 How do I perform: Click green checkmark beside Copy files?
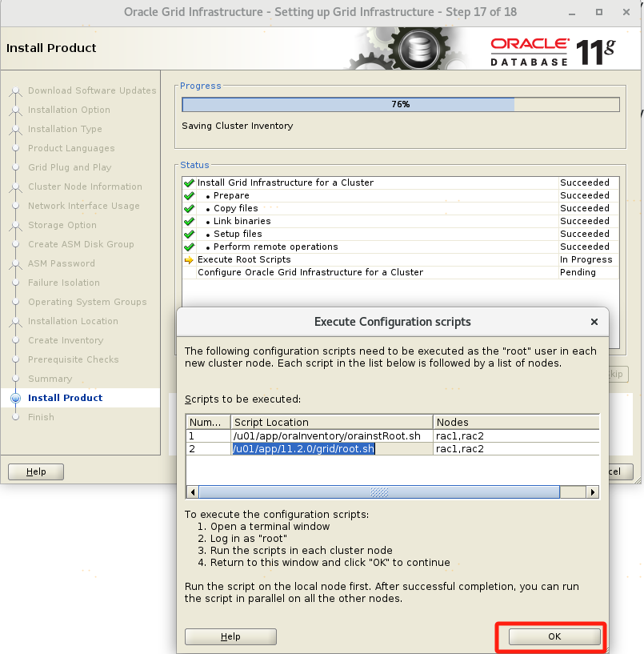[x=190, y=208]
